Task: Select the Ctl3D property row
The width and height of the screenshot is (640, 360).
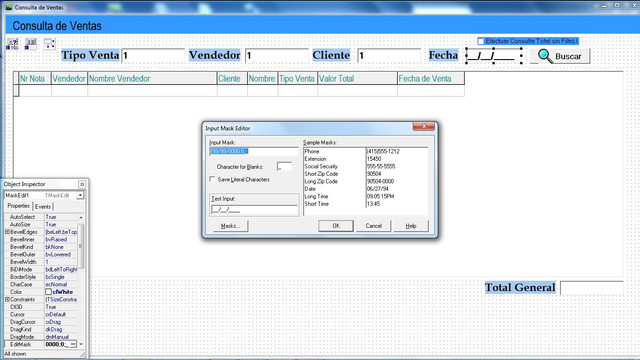Action: pos(41,307)
